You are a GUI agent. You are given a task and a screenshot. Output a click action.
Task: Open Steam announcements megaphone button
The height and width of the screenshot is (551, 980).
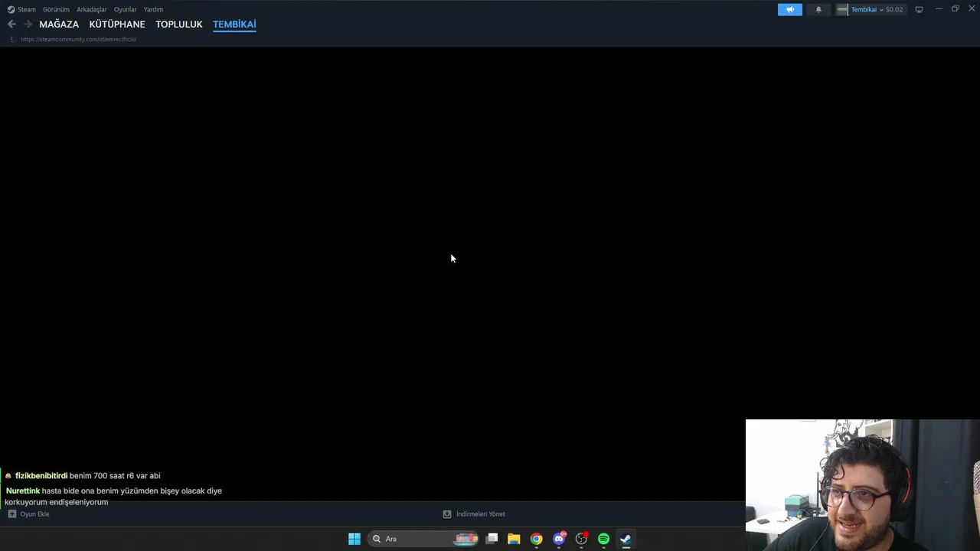pyautogui.click(x=790, y=9)
